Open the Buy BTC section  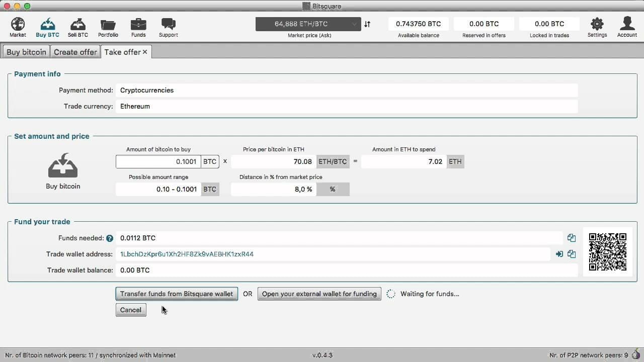tap(47, 28)
